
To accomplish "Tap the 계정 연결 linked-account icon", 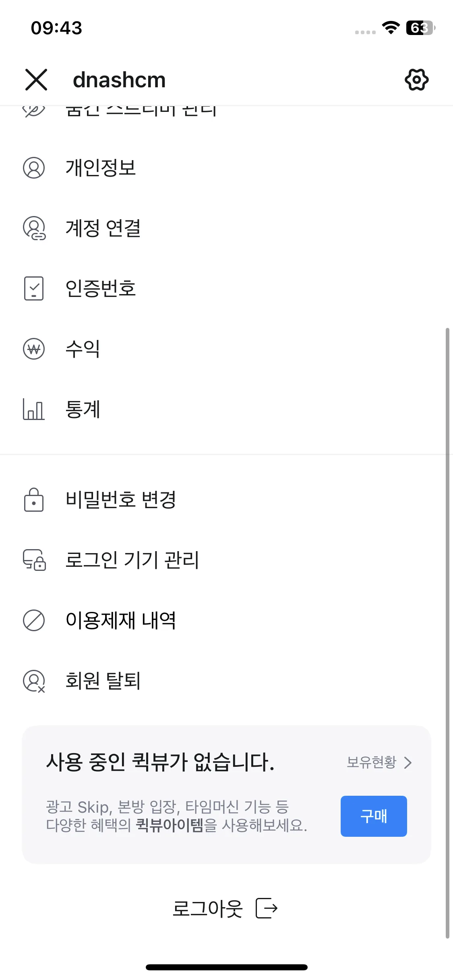I will [34, 228].
